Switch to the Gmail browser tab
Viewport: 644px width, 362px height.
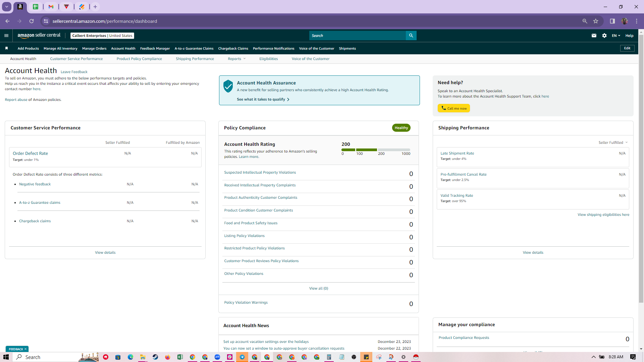tap(51, 7)
